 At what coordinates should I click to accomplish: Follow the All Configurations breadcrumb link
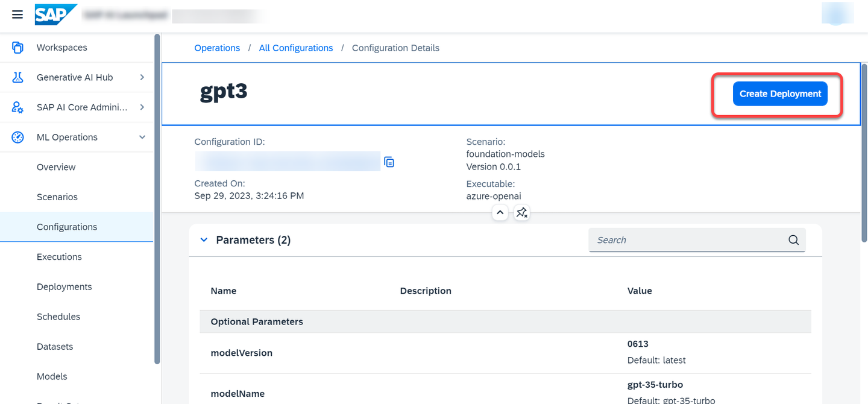296,48
